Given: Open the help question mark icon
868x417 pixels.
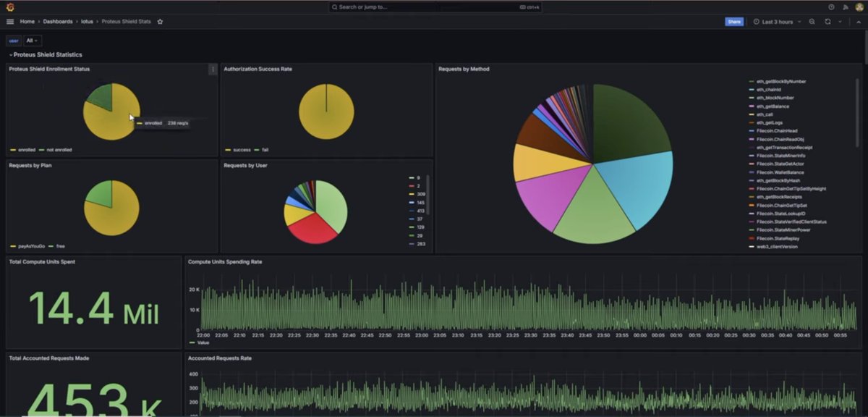Looking at the screenshot, I should [x=831, y=7].
